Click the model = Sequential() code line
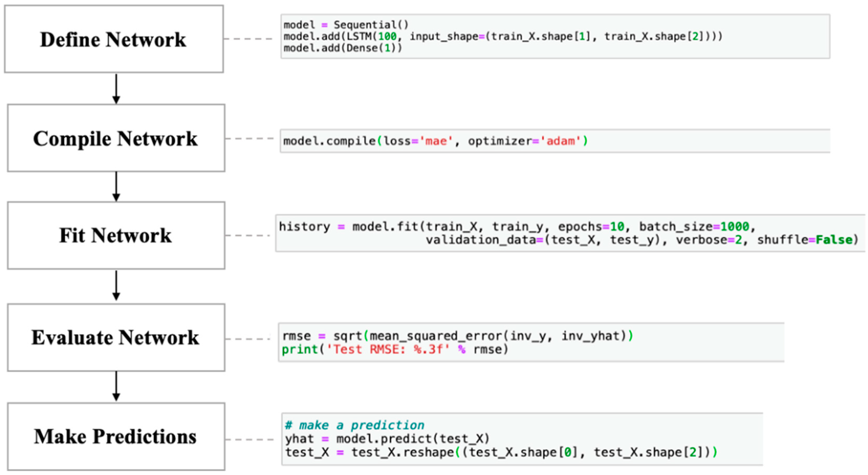Screen dimensions: 868x475 (346, 25)
